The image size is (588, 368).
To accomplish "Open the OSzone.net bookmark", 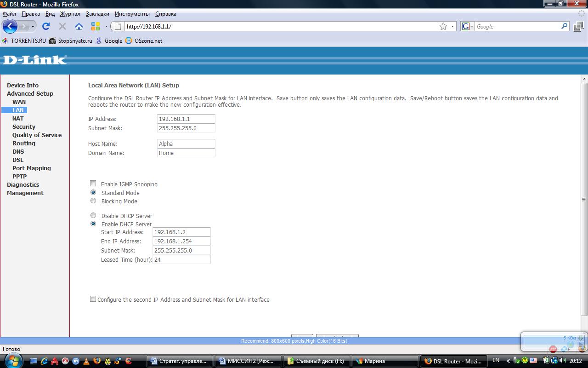I will [x=144, y=40].
